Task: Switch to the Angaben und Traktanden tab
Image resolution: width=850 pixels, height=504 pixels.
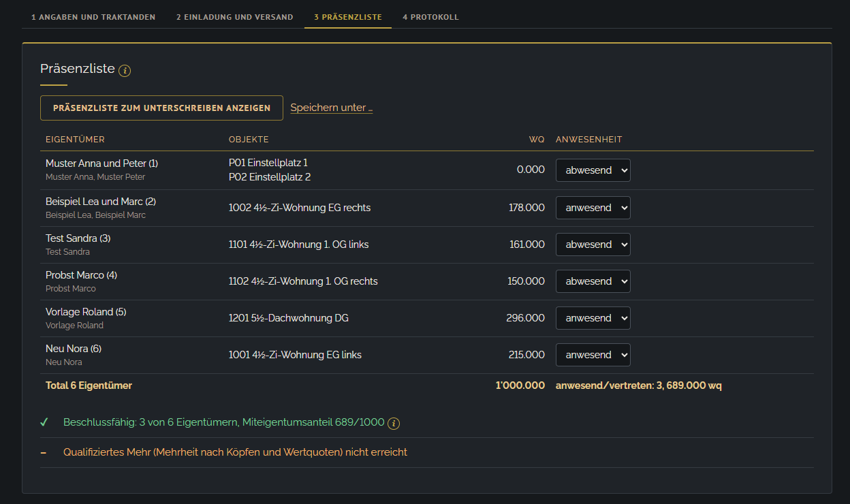Action: [x=93, y=17]
